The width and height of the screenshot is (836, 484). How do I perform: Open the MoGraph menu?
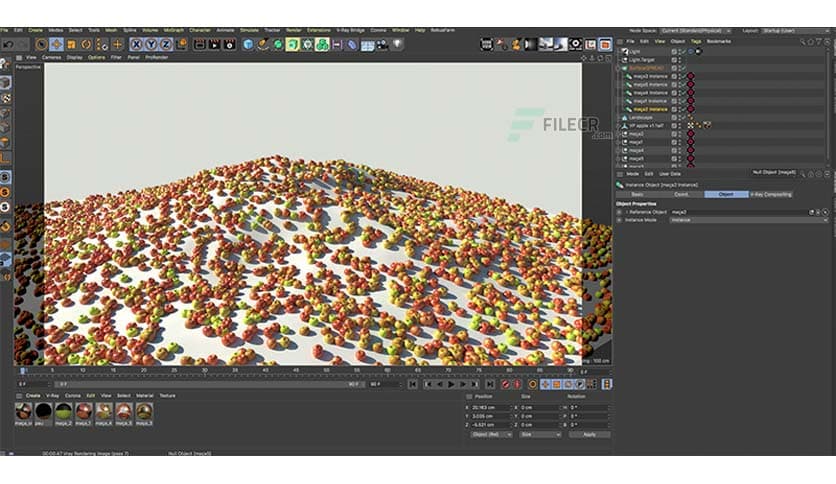[174, 30]
